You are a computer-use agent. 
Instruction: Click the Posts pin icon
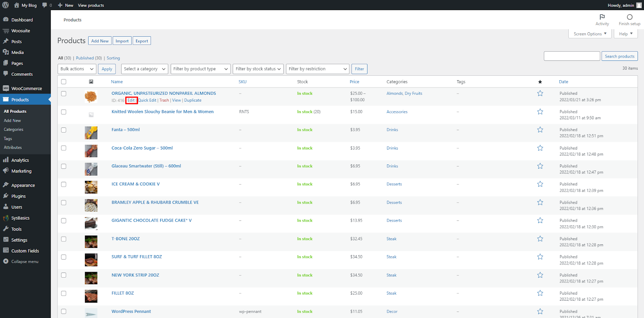6,41
